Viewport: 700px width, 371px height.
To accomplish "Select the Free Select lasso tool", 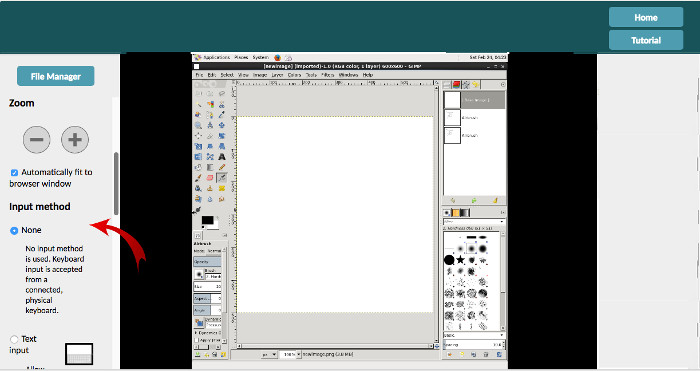I will (x=221, y=93).
